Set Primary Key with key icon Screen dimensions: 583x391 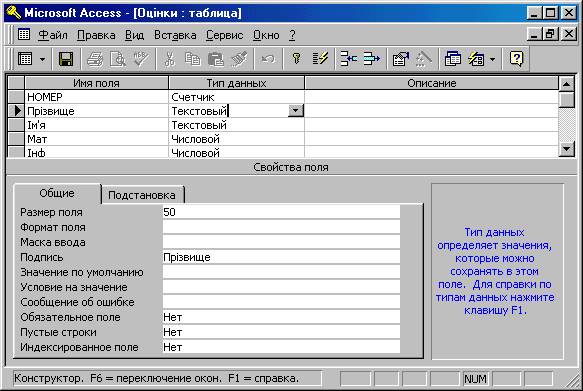coord(296,59)
